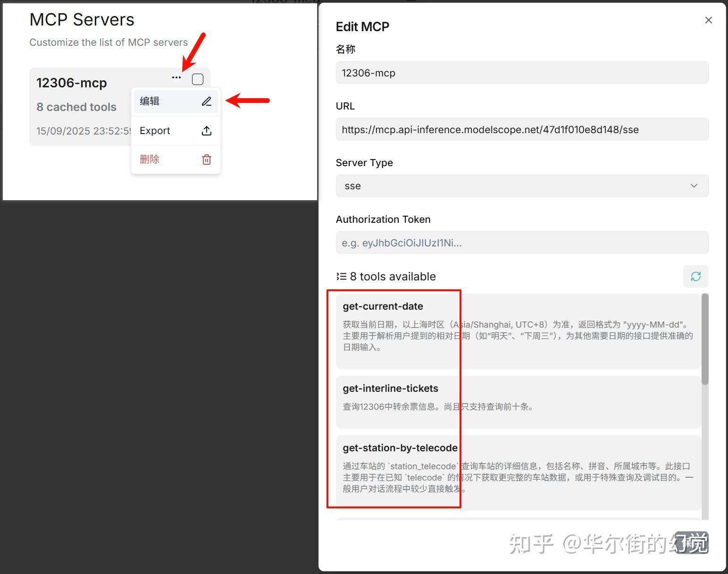Close the Edit MCP dialog
728x574 pixels.
(x=708, y=20)
